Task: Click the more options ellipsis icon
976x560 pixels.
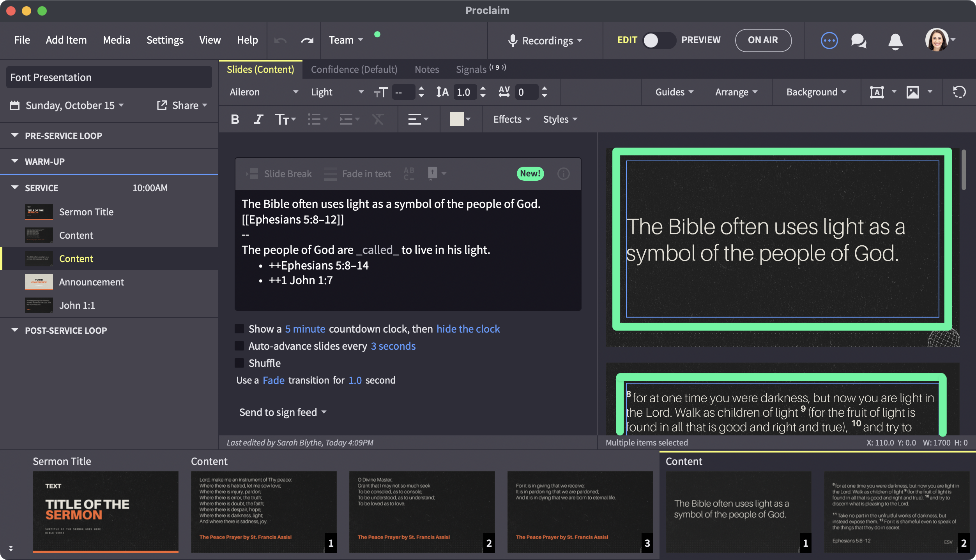Action: pos(829,40)
